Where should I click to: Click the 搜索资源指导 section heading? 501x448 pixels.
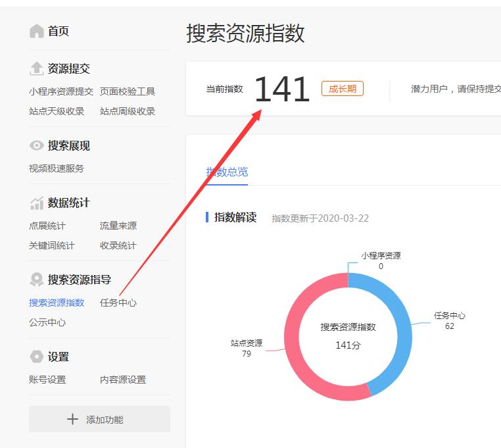pos(80,280)
